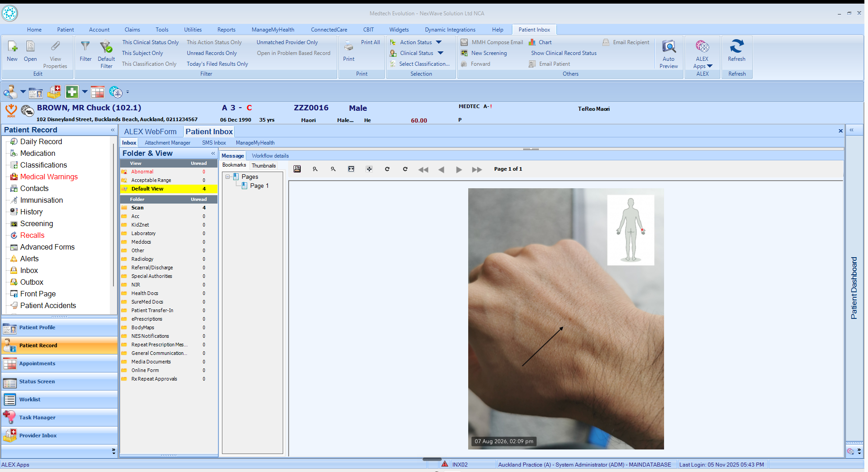Go to previous page in viewer
868x472 pixels.
[x=441, y=170]
